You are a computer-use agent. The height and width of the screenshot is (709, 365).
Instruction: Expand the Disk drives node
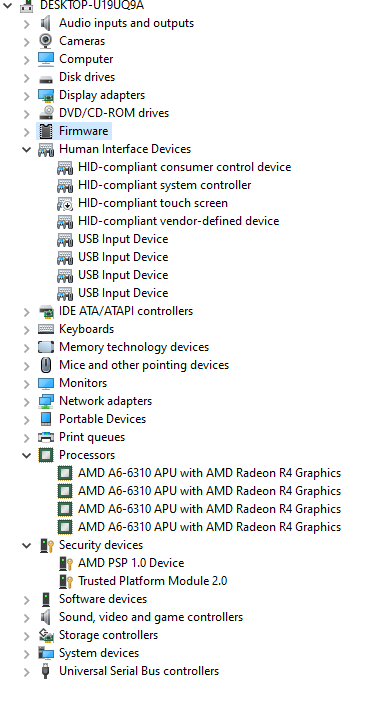pyautogui.click(x=26, y=78)
